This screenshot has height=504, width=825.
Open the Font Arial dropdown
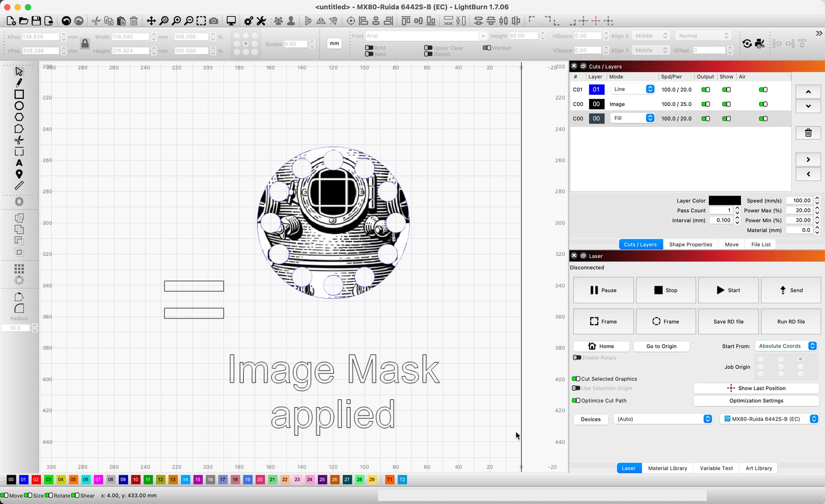426,36
